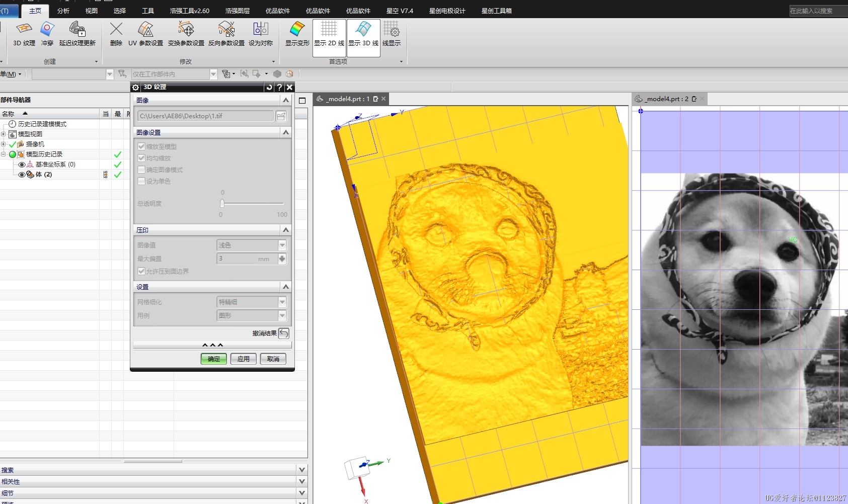Collapse dialog with triple-arrow bar
This screenshot has height=504, width=848.
212,345
